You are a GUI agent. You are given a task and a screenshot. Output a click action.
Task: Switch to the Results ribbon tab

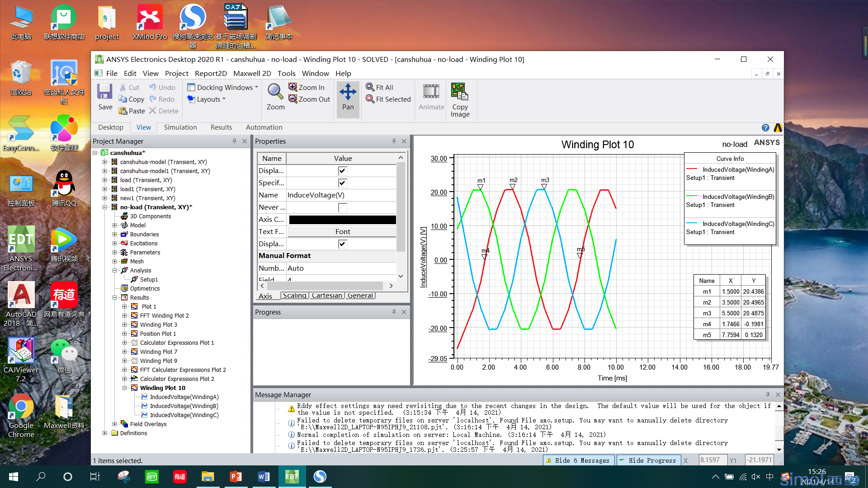point(221,127)
